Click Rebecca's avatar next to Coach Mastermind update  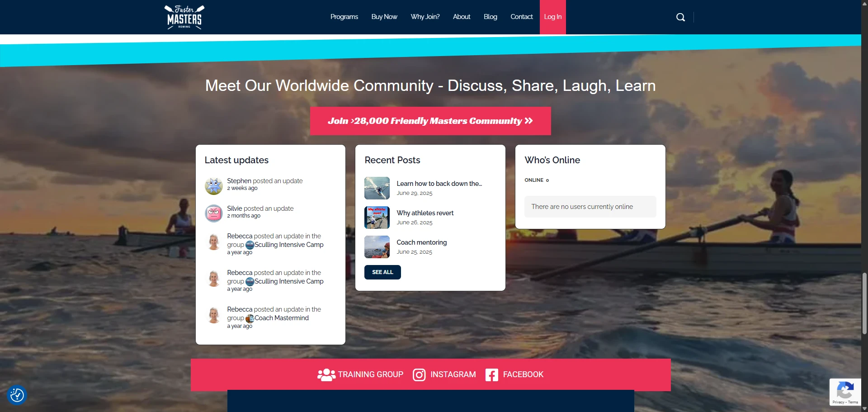(213, 315)
